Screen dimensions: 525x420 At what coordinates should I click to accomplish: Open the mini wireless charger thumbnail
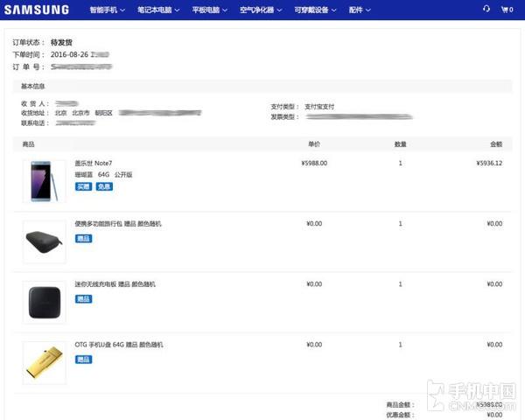pos(45,302)
